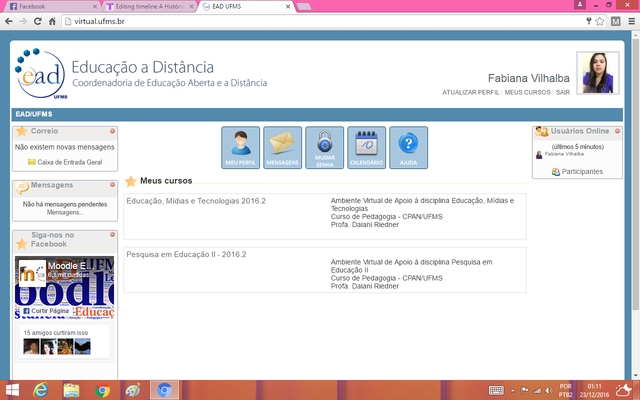
Task: Close the EAD UFMS tab
Action: tap(288, 7)
